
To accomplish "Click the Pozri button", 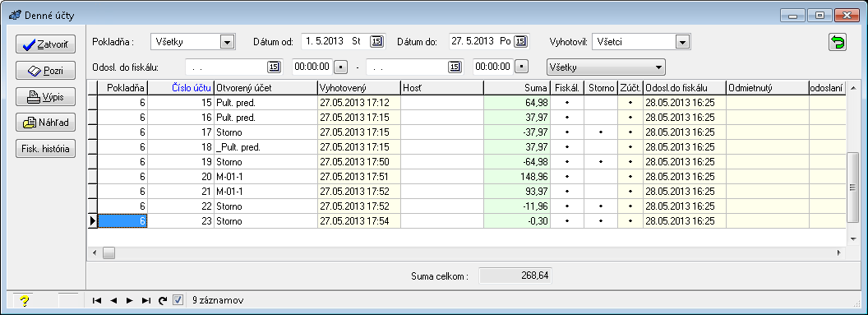I will (45, 71).
